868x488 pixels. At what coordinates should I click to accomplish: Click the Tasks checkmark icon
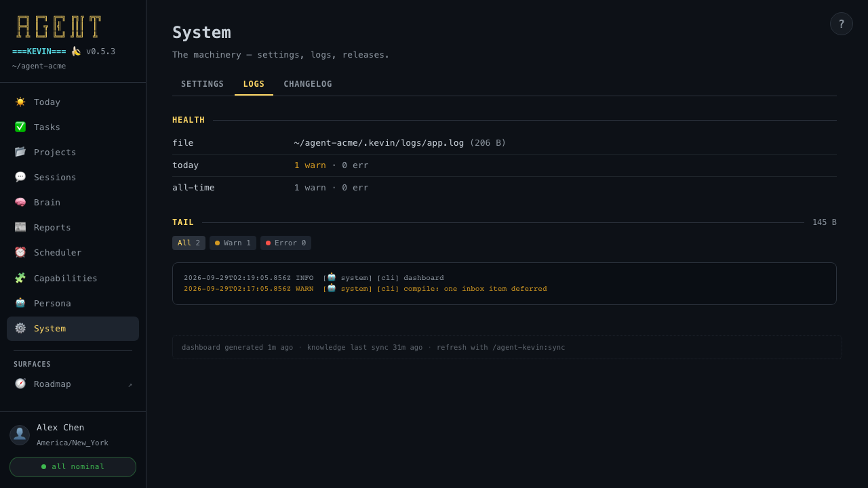coord(20,127)
